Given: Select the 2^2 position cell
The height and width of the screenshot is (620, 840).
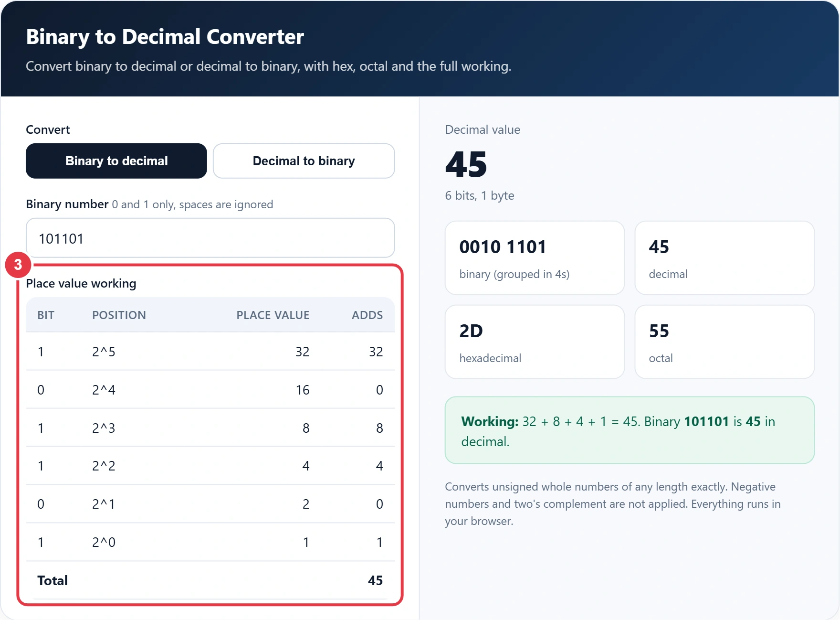Looking at the screenshot, I should pyautogui.click(x=104, y=466).
